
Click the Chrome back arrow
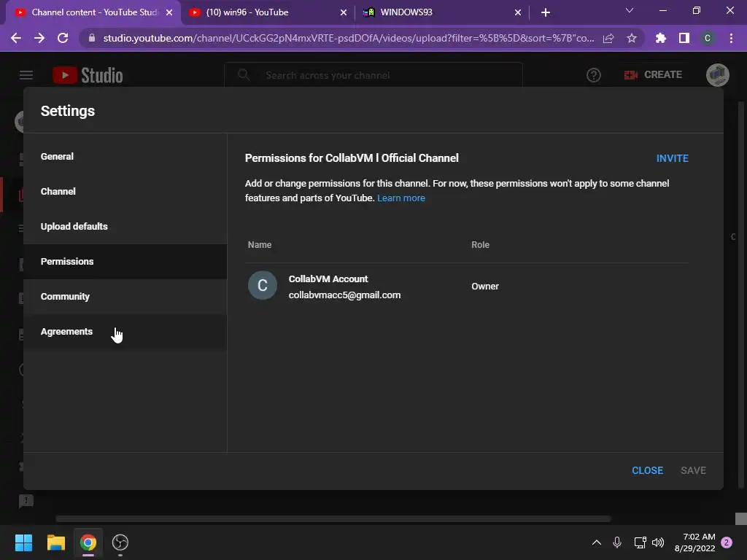tap(16, 38)
